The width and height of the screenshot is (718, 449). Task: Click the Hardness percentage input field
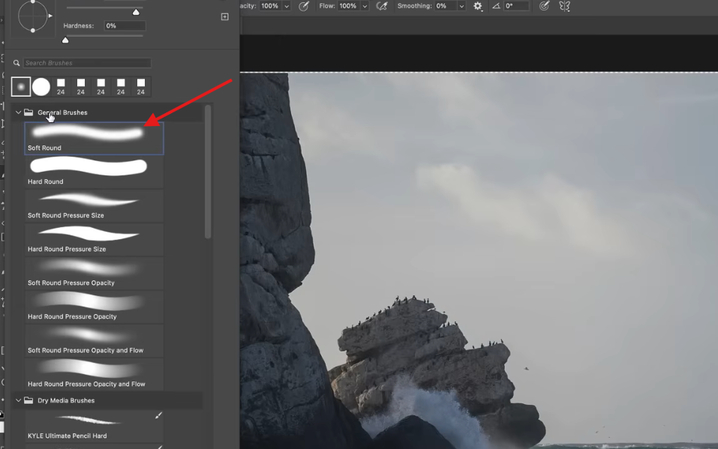125,26
